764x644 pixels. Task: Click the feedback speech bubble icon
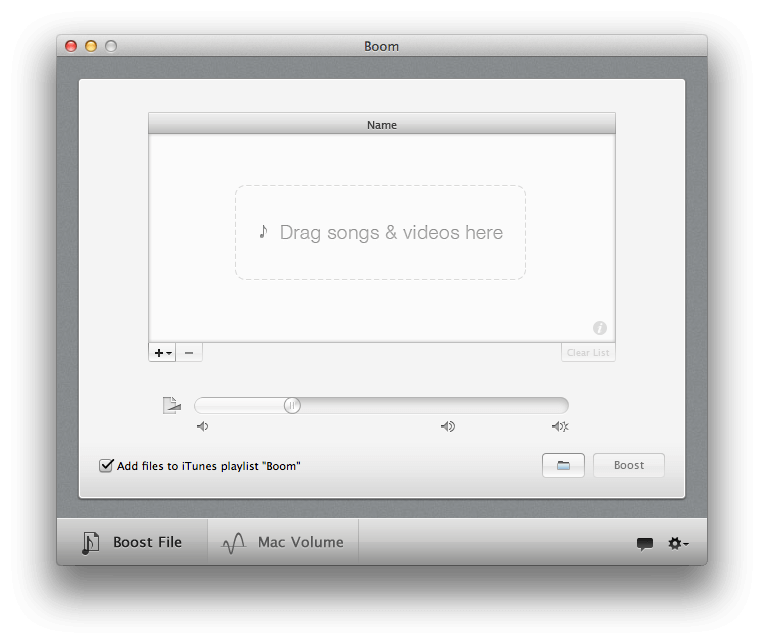[x=645, y=544]
